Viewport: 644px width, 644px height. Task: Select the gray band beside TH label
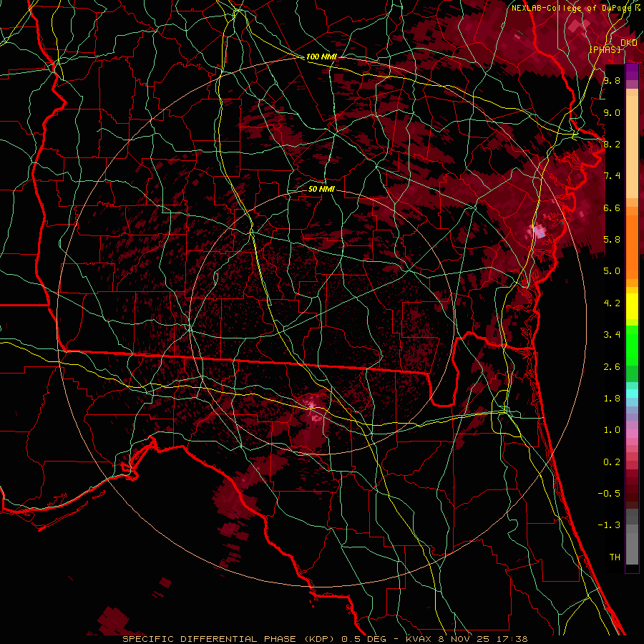[632, 549]
